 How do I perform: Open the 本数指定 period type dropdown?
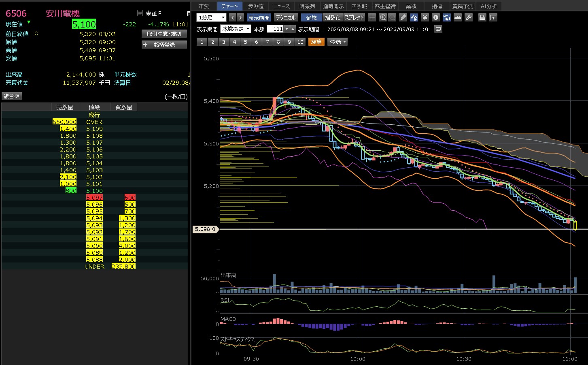[236, 29]
